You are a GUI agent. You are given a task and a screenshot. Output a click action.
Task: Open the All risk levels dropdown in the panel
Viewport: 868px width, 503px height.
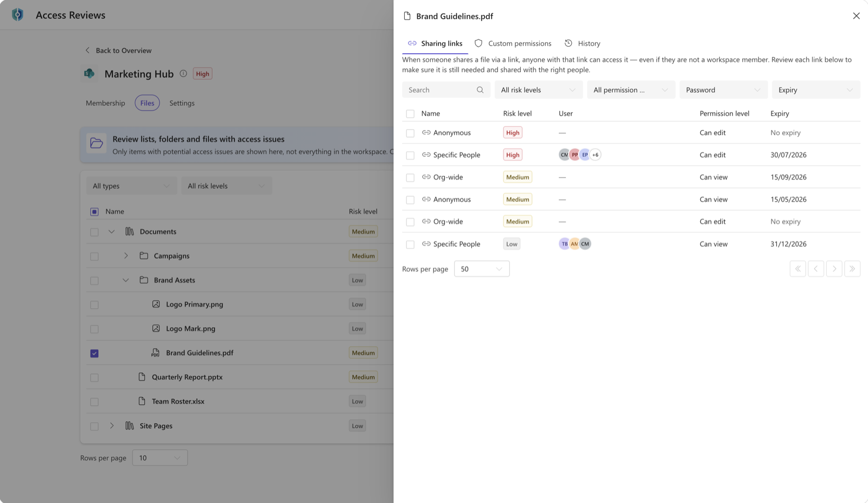[x=538, y=90]
